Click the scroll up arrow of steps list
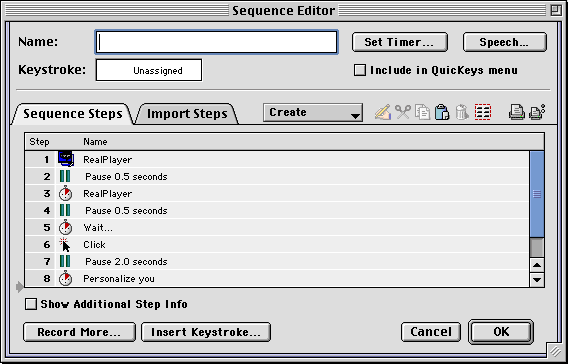 click(x=536, y=265)
